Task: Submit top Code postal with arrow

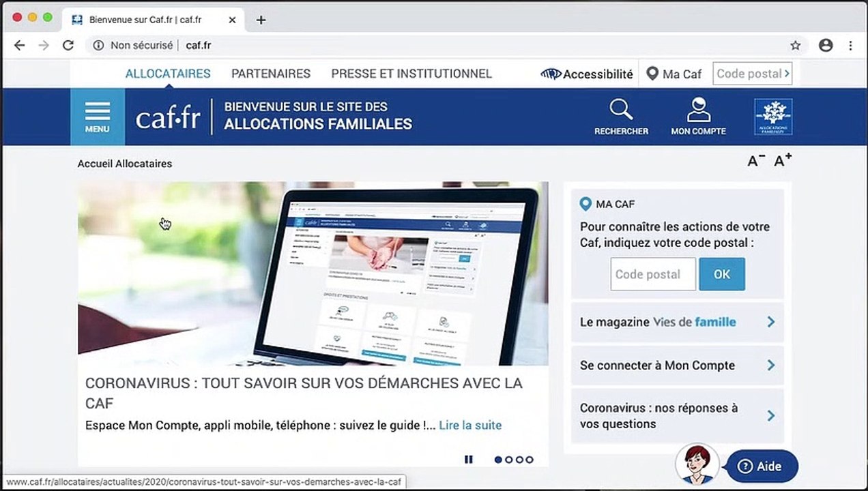Action: pyautogui.click(x=787, y=74)
